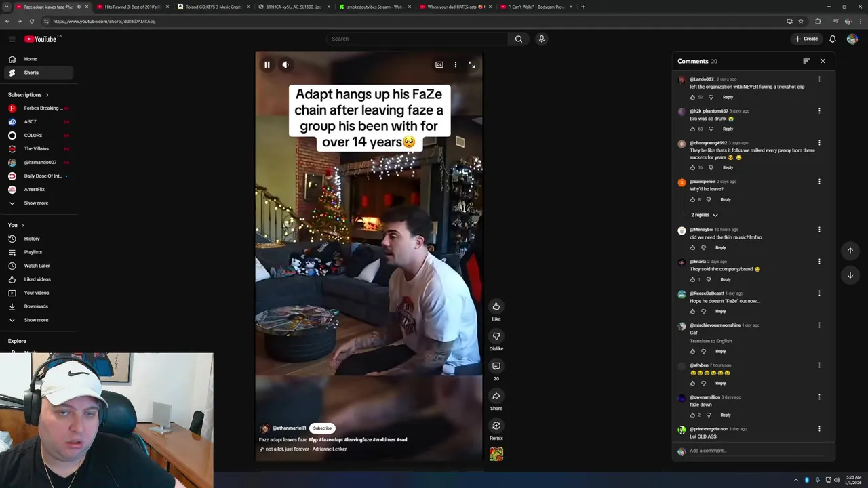Open the Short's three-dot more menu
The height and width of the screenshot is (488, 868).
[456, 65]
